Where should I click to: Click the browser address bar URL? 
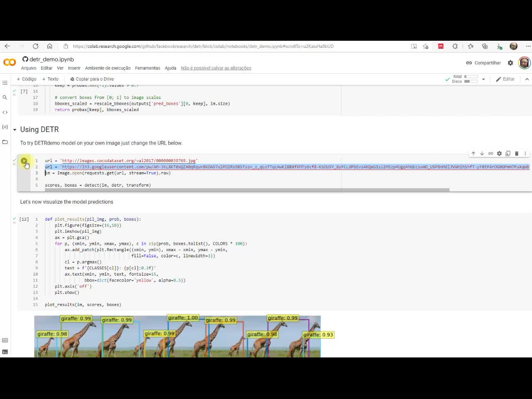[203, 46]
